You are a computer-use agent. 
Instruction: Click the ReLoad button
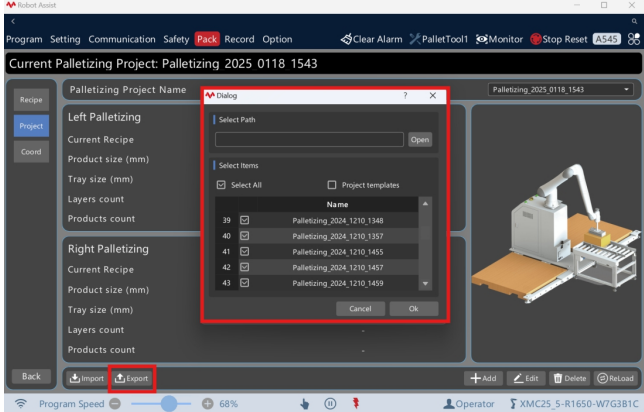point(616,378)
